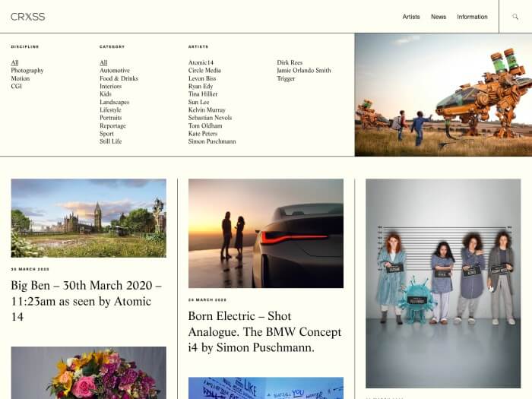
Task: Select All under Category
Action: point(103,62)
